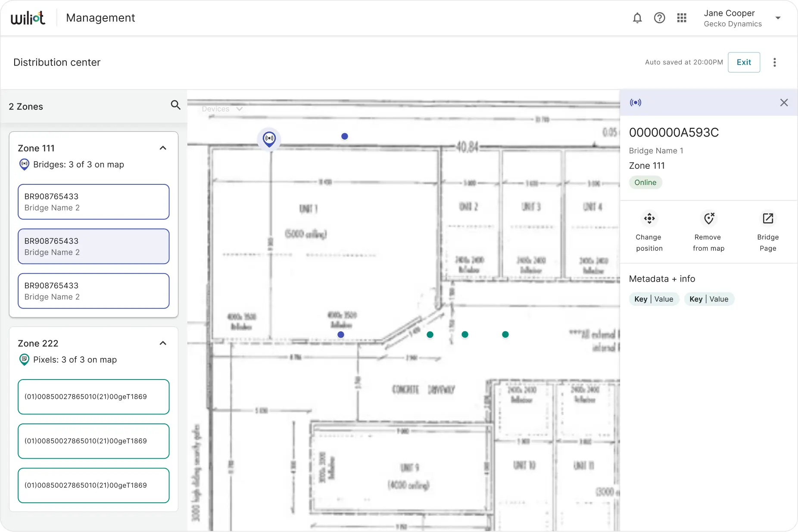Click the middle green pixel dot on map
798x532 pixels.
pos(465,334)
